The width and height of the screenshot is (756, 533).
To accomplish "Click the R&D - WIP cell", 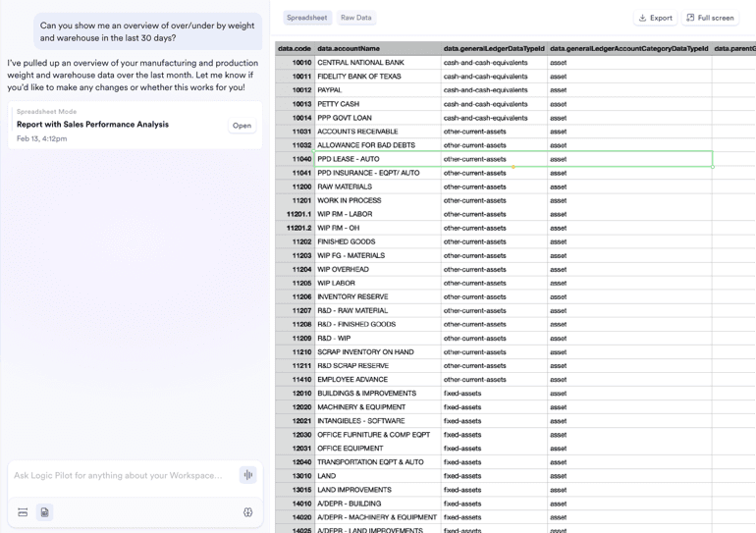I will [x=378, y=339].
